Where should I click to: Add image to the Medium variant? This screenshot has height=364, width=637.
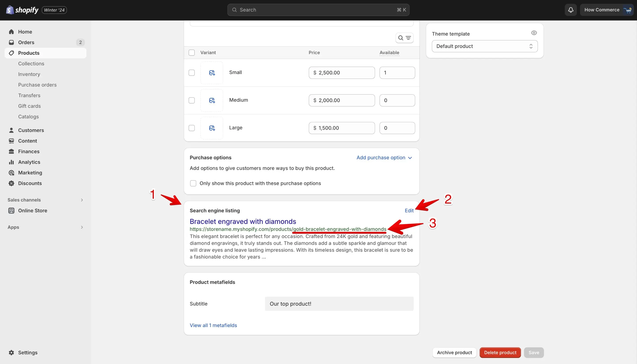(212, 100)
